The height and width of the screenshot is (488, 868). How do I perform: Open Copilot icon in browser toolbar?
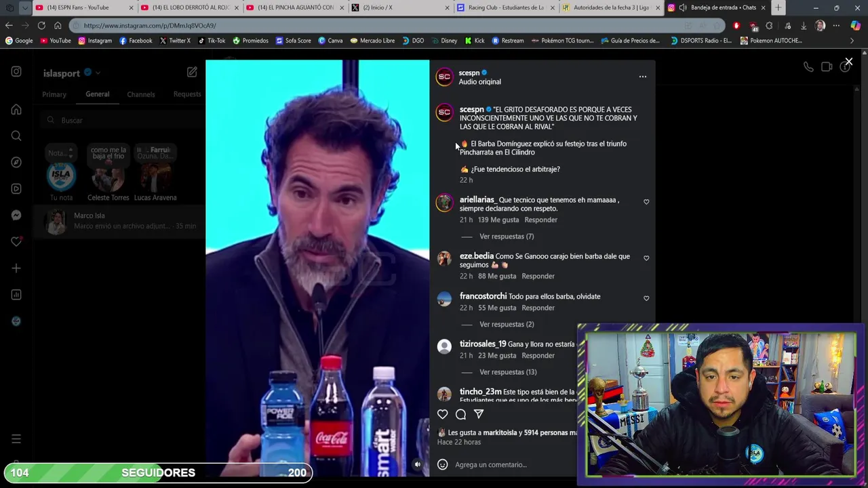click(855, 25)
